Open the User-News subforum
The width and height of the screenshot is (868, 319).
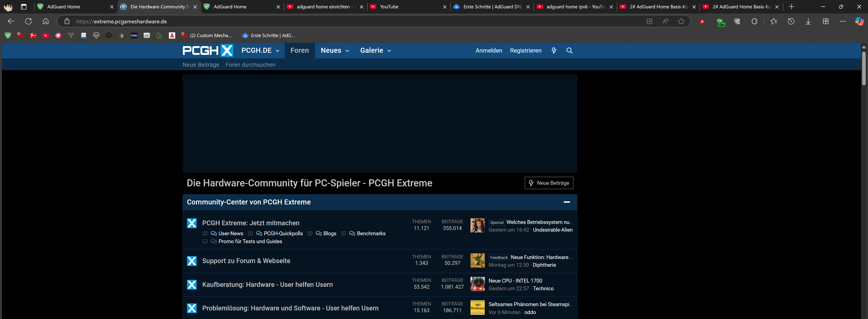(230, 234)
